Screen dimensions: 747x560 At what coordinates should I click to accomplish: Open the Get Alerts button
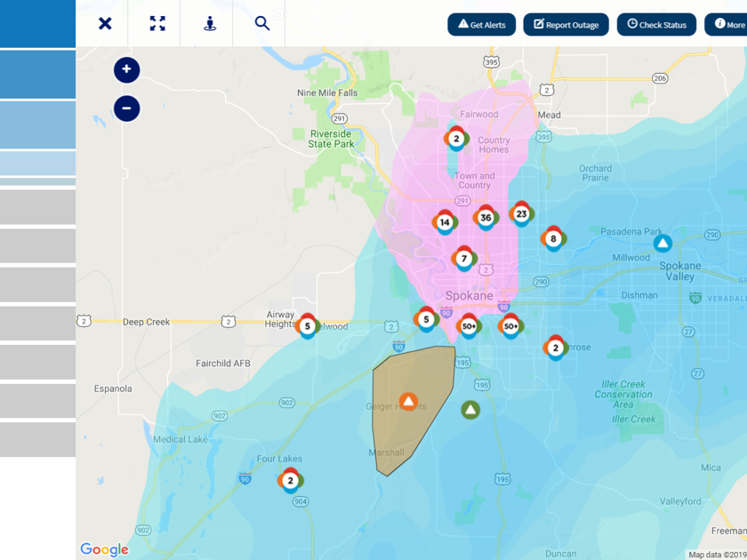(482, 25)
